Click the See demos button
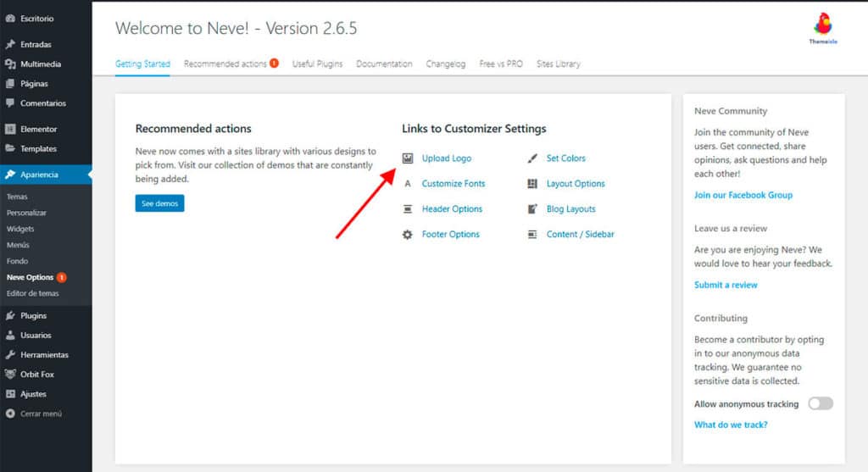 tap(159, 203)
